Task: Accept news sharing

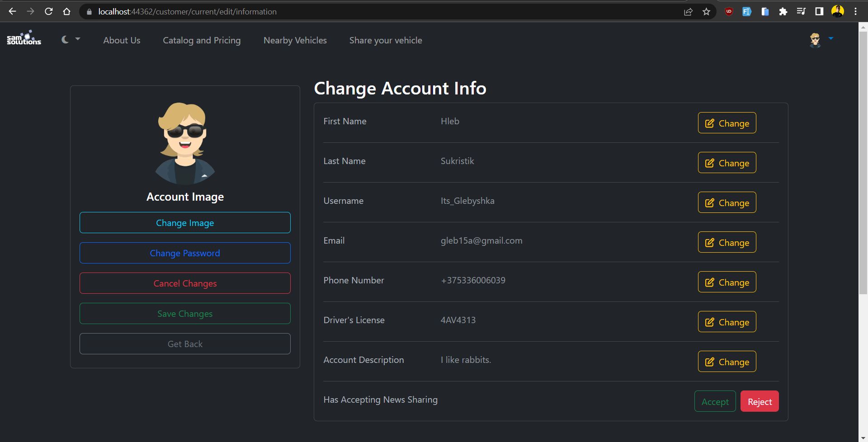Action: coord(715,401)
